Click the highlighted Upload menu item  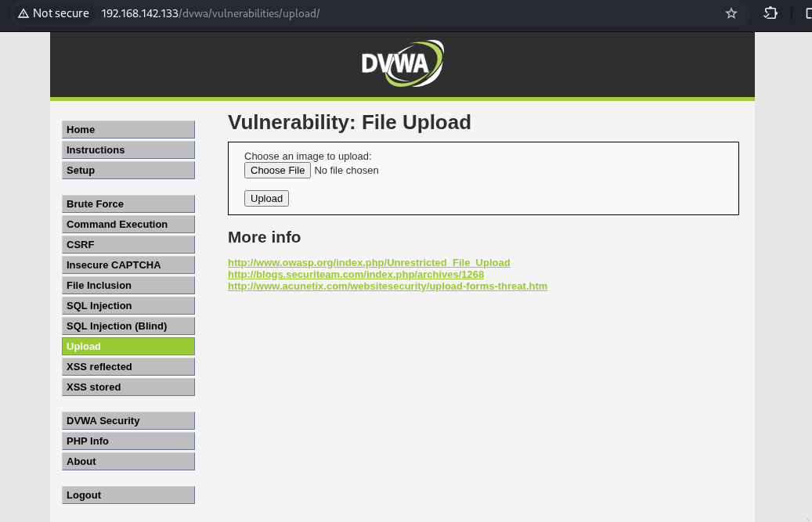coord(128,346)
